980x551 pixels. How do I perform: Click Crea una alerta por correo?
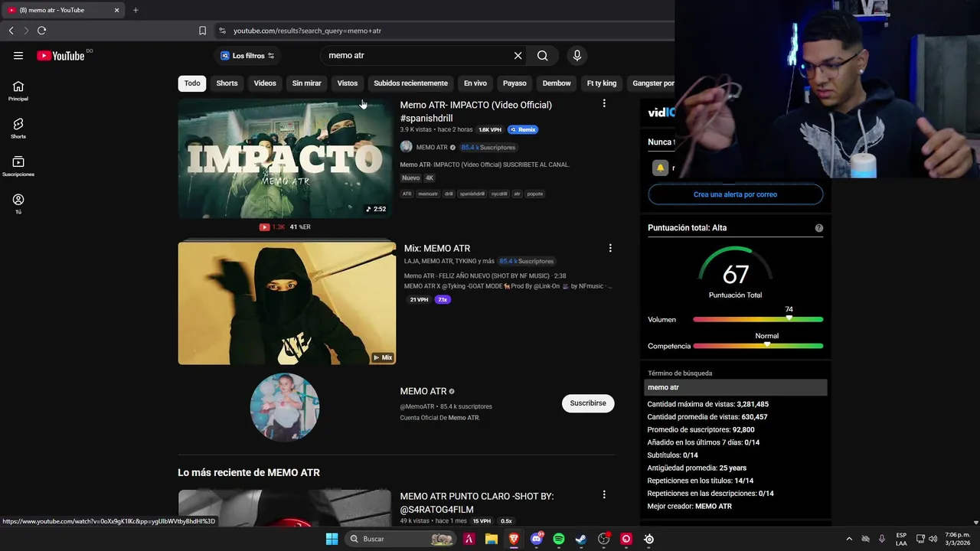(x=735, y=194)
